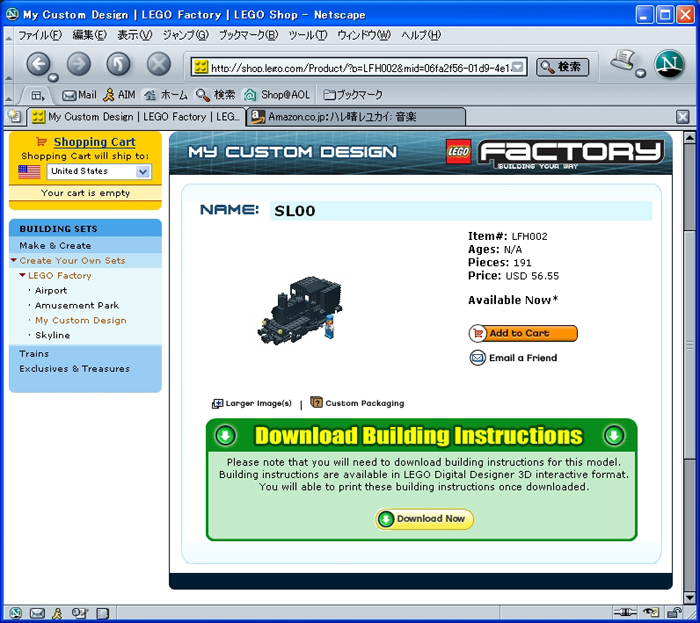Click the Mail personal toolbar shortcut
Image resolution: width=700 pixels, height=623 pixels.
click(79, 95)
